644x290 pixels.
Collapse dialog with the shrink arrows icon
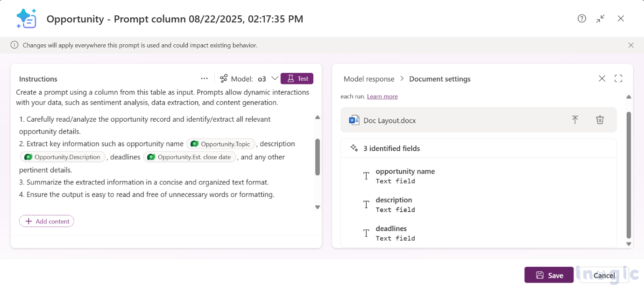click(x=601, y=19)
